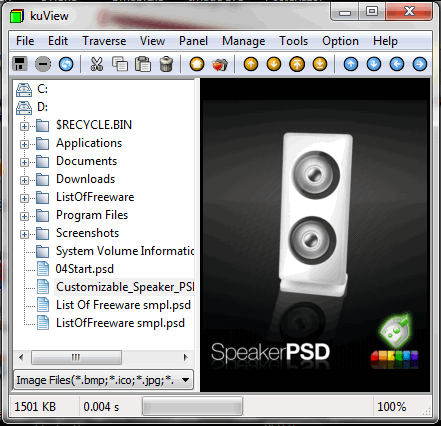
Task: Select the Screenshots folder label
Action: point(87,233)
